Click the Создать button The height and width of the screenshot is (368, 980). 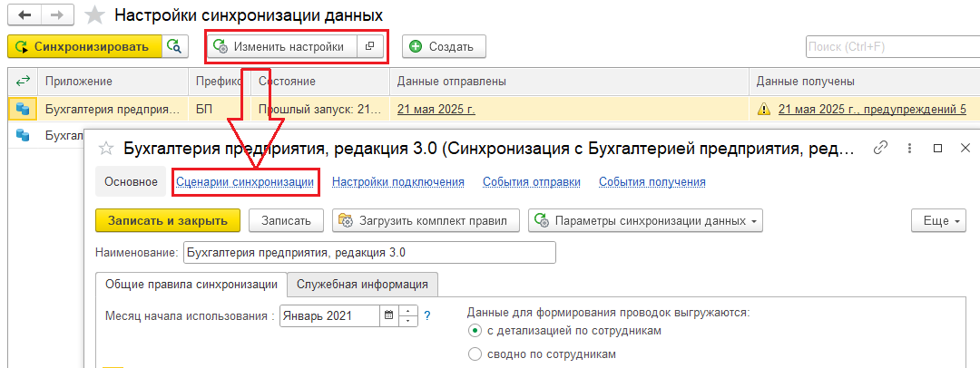click(444, 47)
